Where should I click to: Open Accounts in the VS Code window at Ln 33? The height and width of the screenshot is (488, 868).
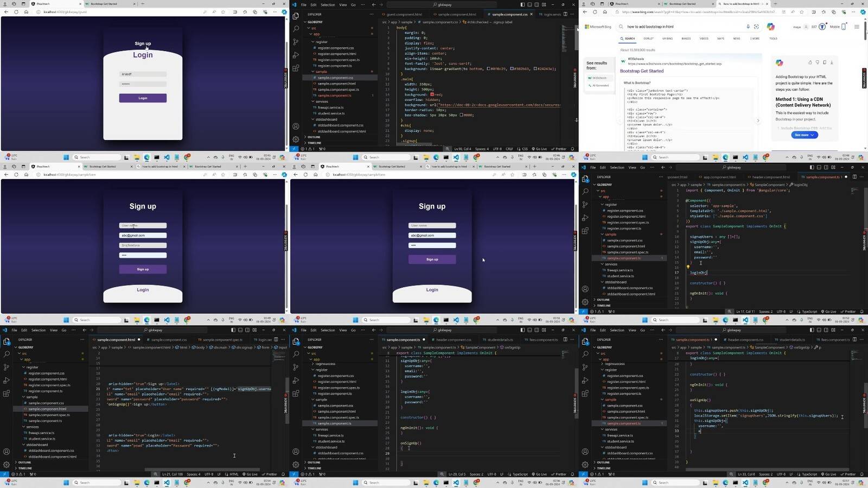(x=585, y=452)
